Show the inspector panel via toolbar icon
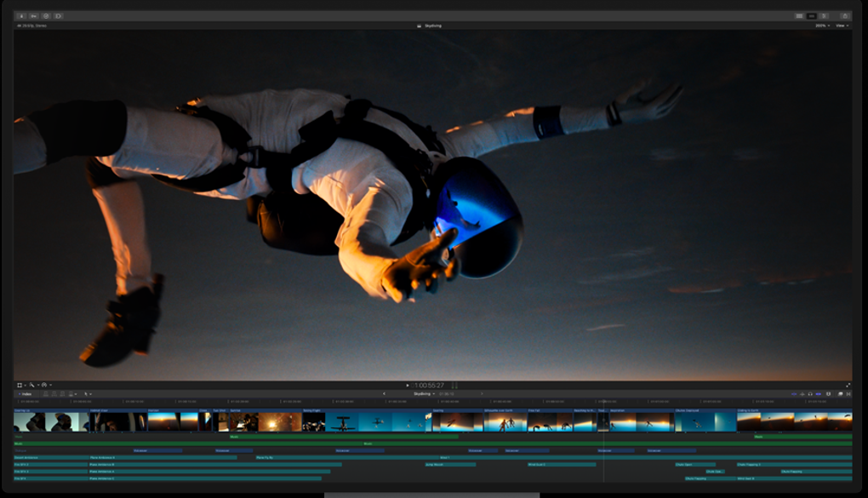 click(x=824, y=15)
